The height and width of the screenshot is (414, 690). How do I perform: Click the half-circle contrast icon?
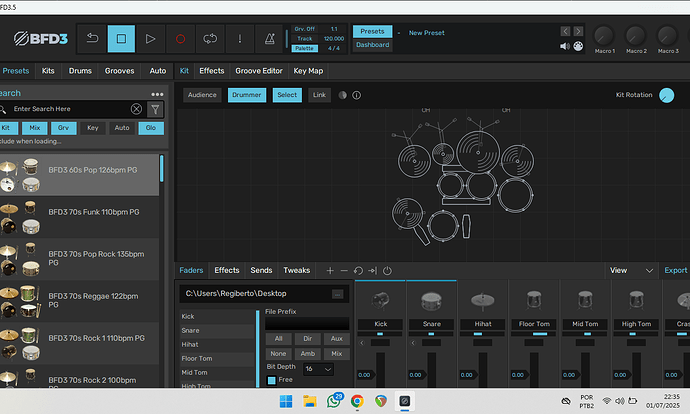[x=342, y=95]
